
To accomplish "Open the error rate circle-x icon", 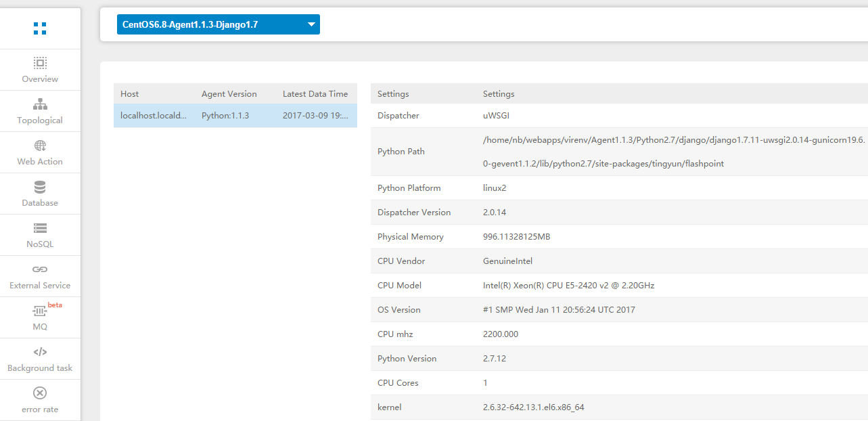I will (40, 393).
